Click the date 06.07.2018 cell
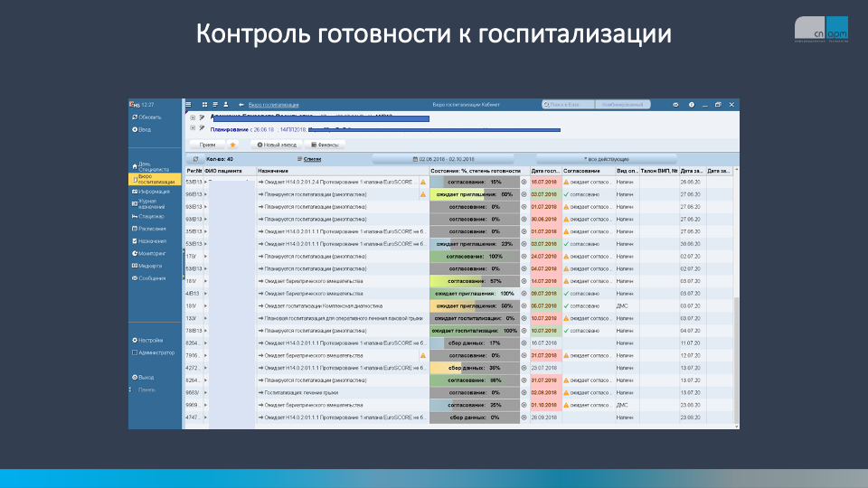Viewport: 868px width, 488px height. (x=546, y=305)
